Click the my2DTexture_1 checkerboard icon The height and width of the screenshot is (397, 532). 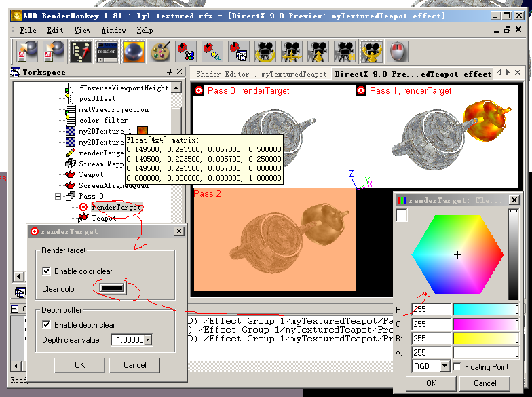[x=71, y=130]
